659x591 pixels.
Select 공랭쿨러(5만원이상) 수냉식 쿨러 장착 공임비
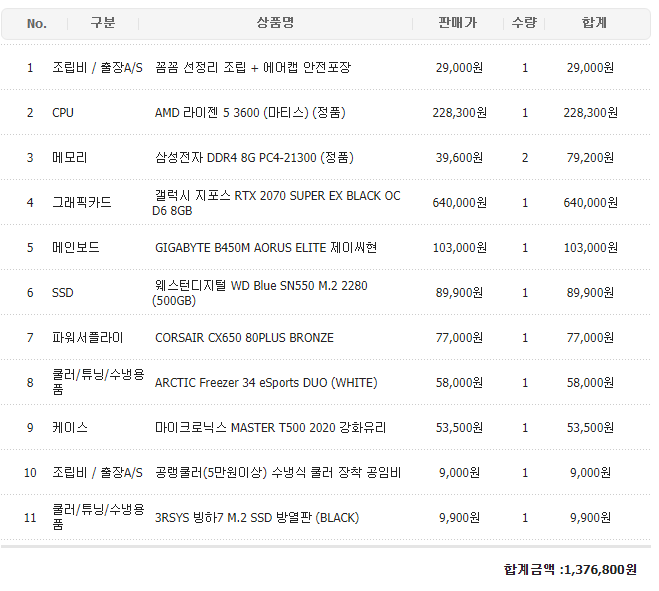click(x=278, y=472)
